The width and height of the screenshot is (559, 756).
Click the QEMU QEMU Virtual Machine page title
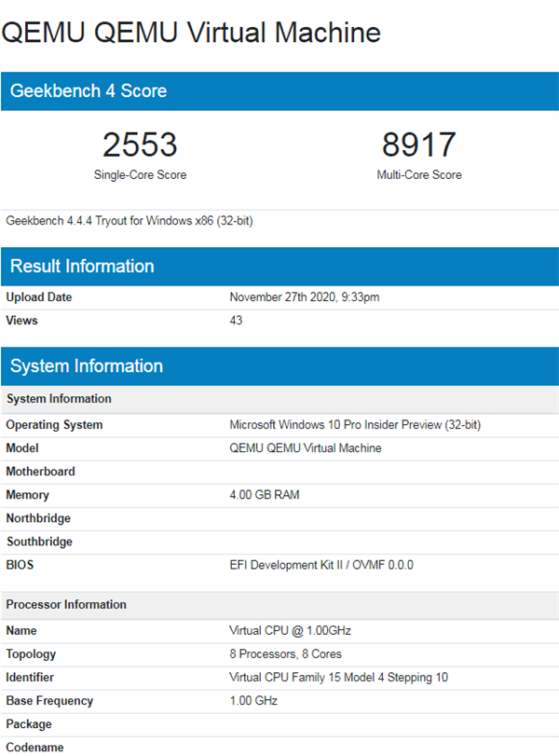[191, 33]
